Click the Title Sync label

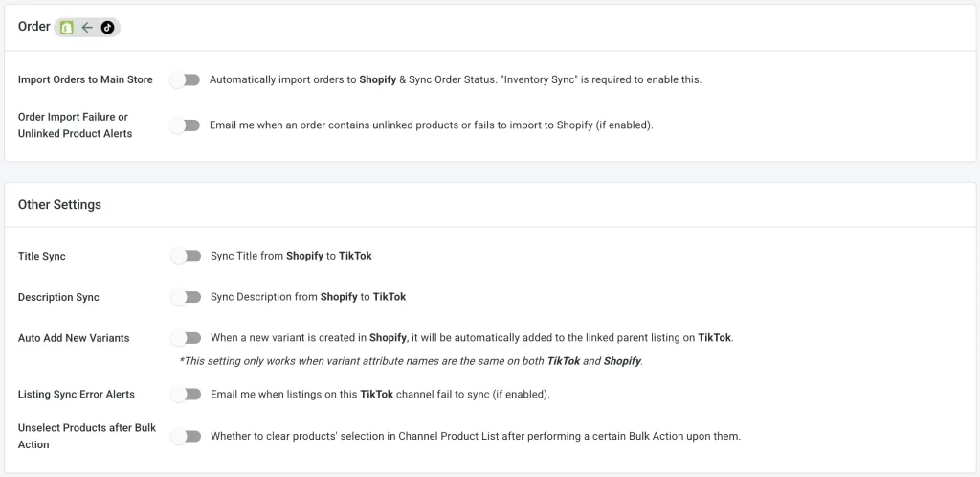click(x=42, y=257)
